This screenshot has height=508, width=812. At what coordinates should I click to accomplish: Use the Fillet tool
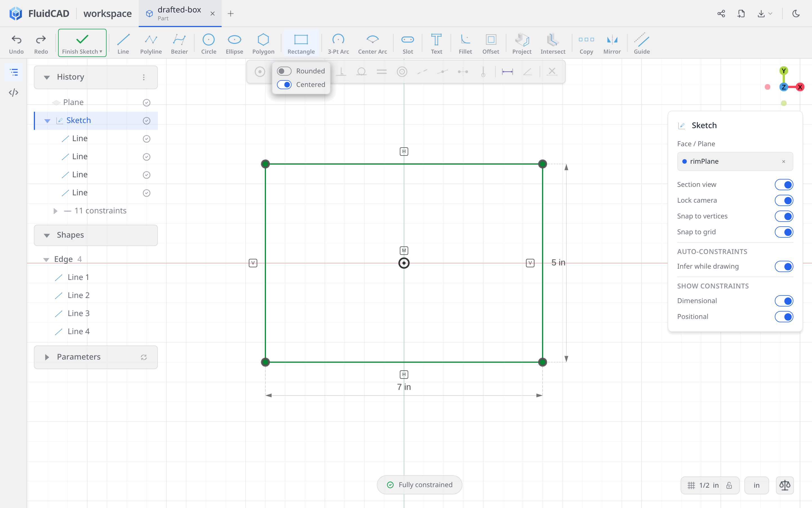pyautogui.click(x=465, y=43)
